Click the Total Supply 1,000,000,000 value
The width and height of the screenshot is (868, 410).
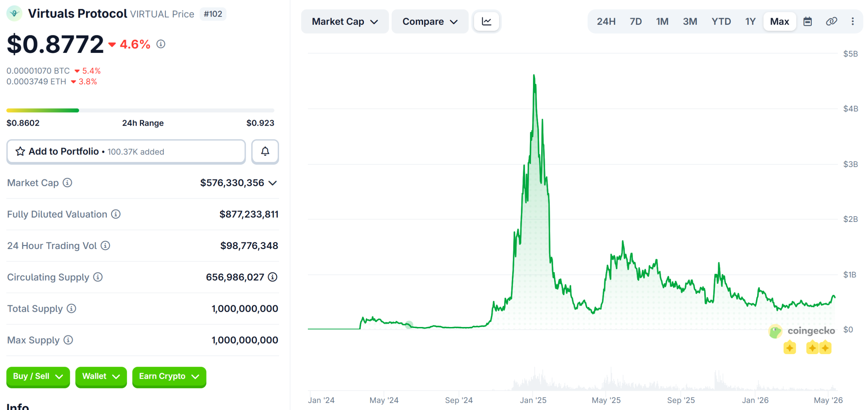(244, 308)
